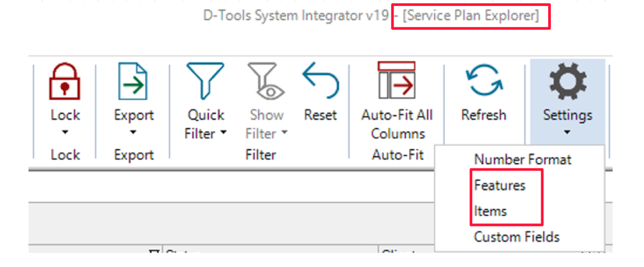Click the Reset button label
This screenshot has width=644, height=267.
[x=320, y=115]
